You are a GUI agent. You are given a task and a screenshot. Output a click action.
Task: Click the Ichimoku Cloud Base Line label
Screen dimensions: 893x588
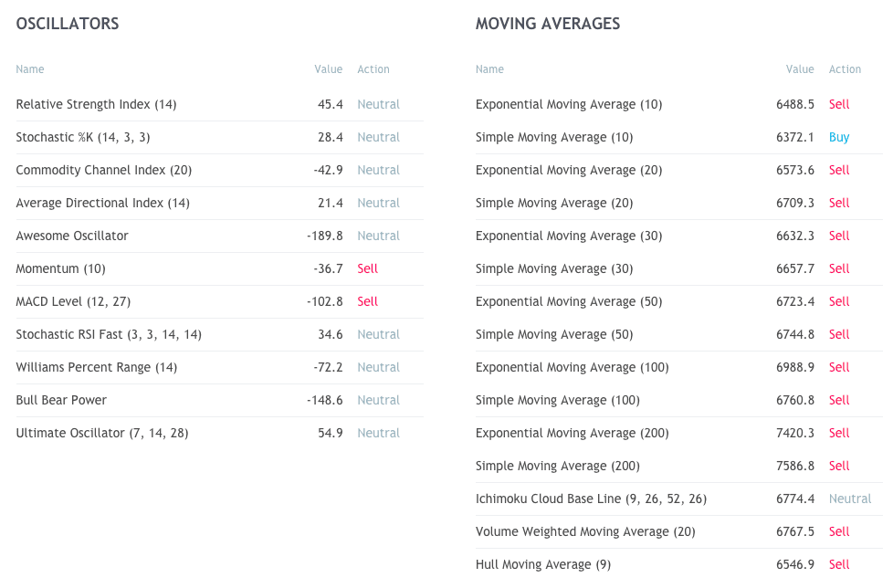(x=591, y=499)
